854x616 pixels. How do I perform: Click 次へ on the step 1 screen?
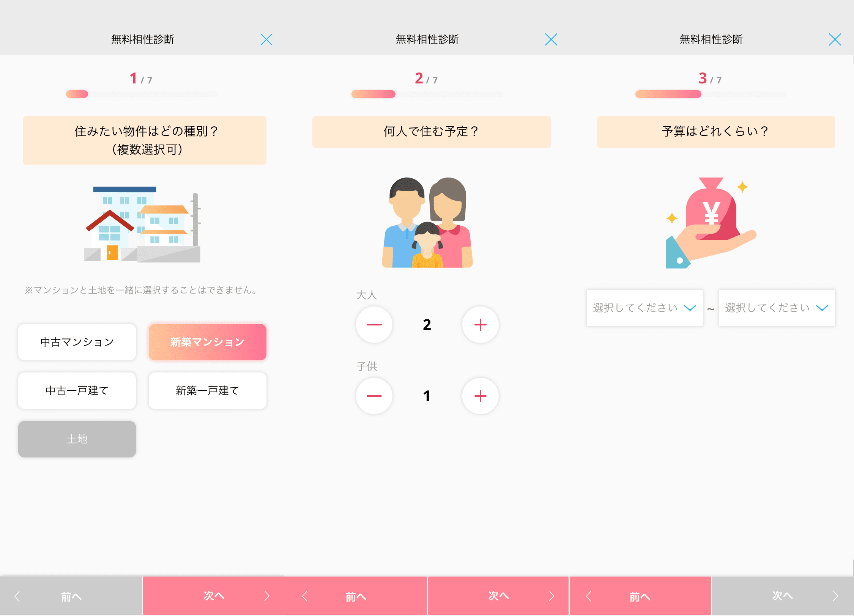(214, 596)
